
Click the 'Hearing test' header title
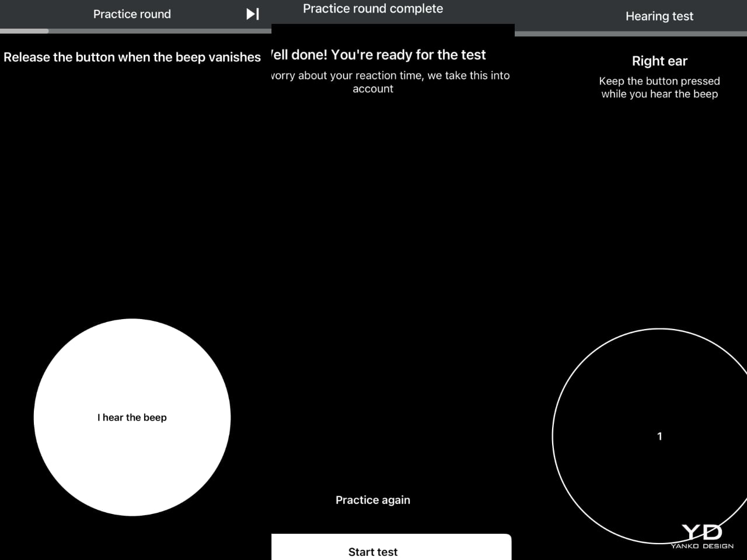659,16
